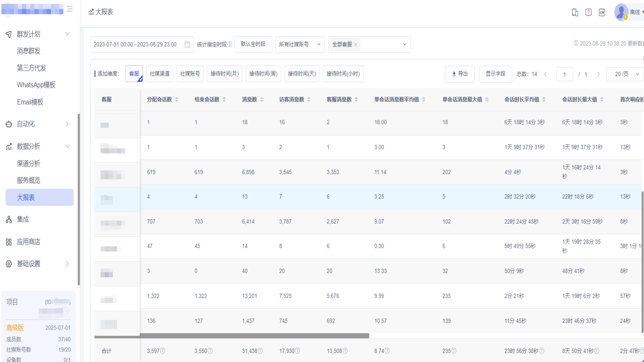Click the 群发计划 paper plane icon
Viewport: 644px width, 362px height.
(8, 34)
